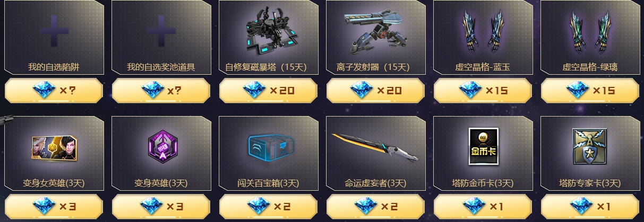Select the 虚空晶格-绿璃 gloves icon
This screenshot has width=644, height=222.
click(x=590, y=33)
